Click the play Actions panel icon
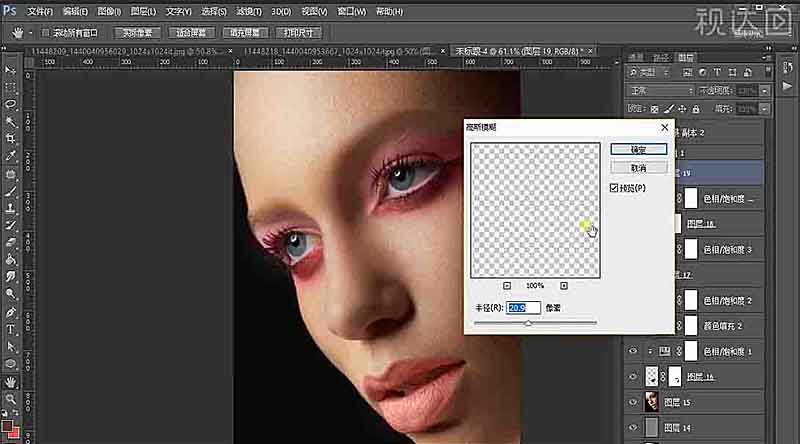This screenshot has height=444, width=800. (787, 86)
